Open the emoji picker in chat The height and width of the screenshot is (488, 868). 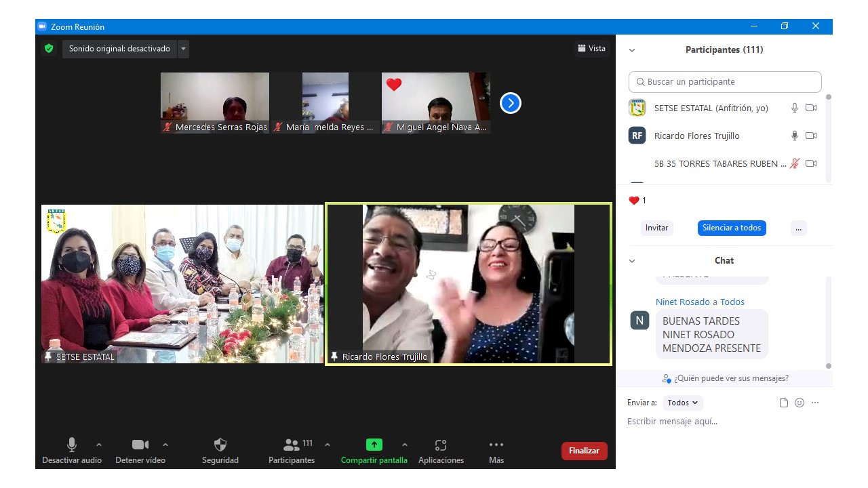coord(800,403)
